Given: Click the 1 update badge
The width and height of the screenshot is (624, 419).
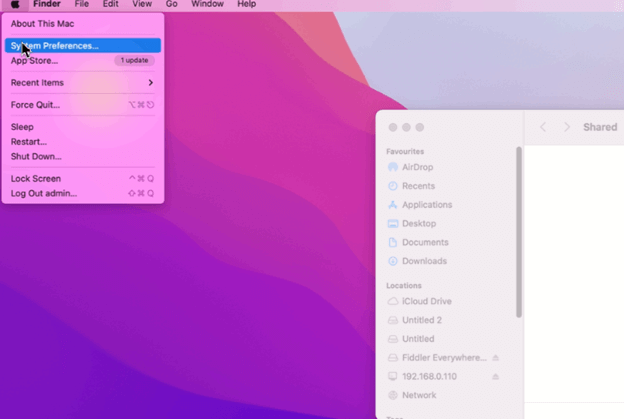Looking at the screenshot, I should pyautogui.click(x=135, y=60).
